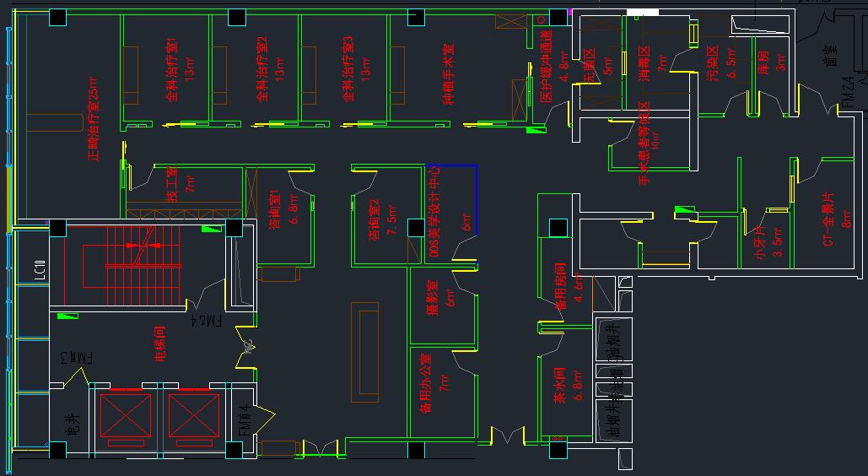Image resolution: width=868 pixels, height=476 pixels.
Task: Pick the 全科治疗室2 text label
Action: (261, 70)
